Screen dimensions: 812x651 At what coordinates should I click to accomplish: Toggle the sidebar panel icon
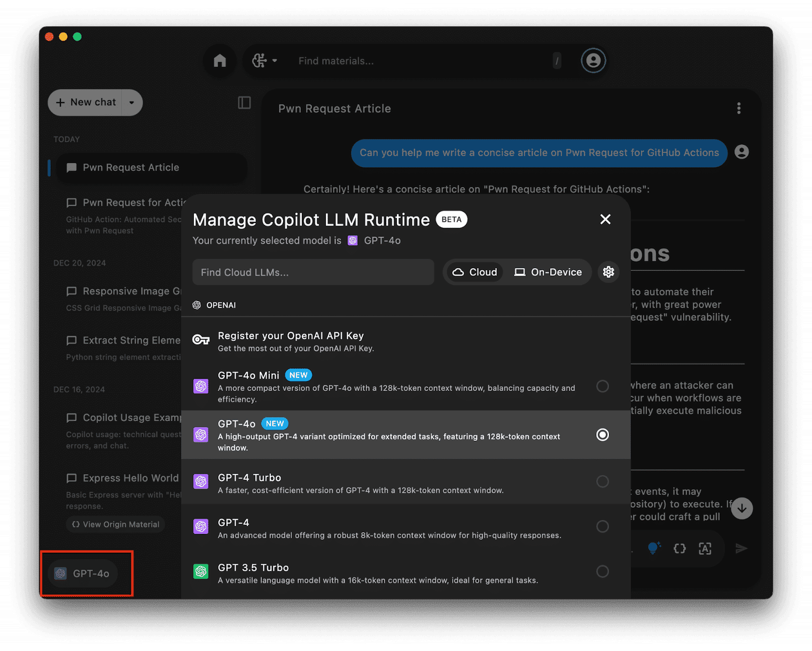pos(244,103)
